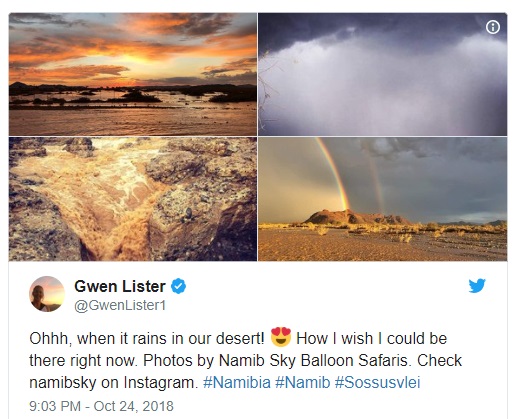Open the @GwenLister1 handle link
This screenshot has width=522, height=419.
[120, 305]
